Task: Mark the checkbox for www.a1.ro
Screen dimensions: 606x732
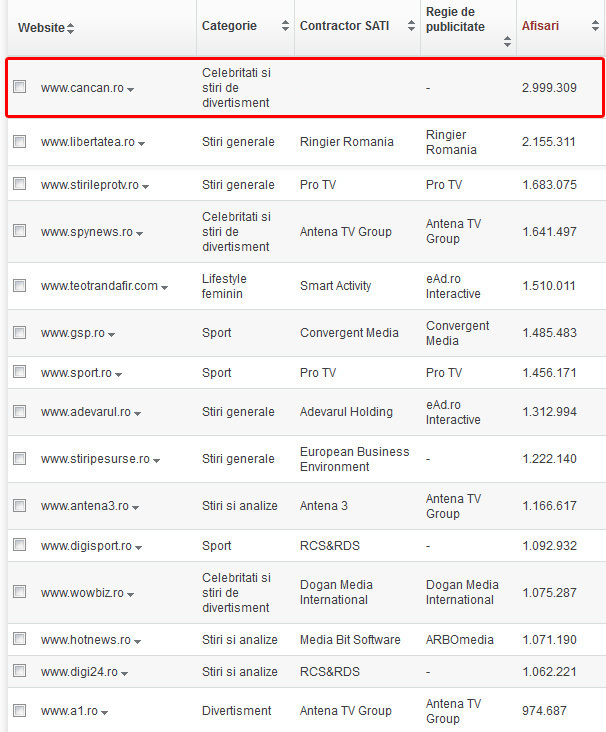Action: pos(20,711)
